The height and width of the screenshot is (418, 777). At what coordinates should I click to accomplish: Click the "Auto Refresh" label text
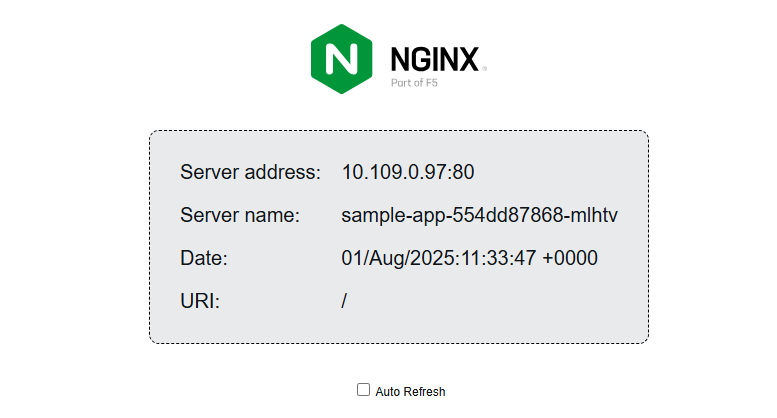tap(410, 392)
